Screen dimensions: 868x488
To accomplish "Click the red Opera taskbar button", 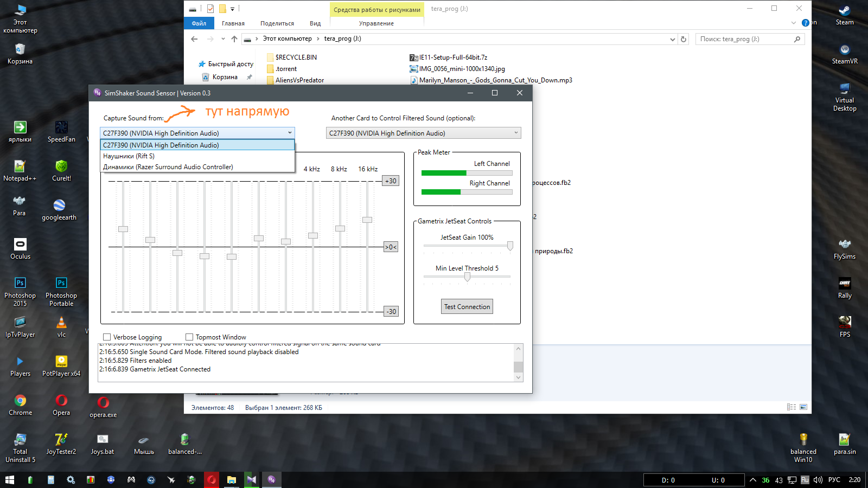I will [212, 479].
